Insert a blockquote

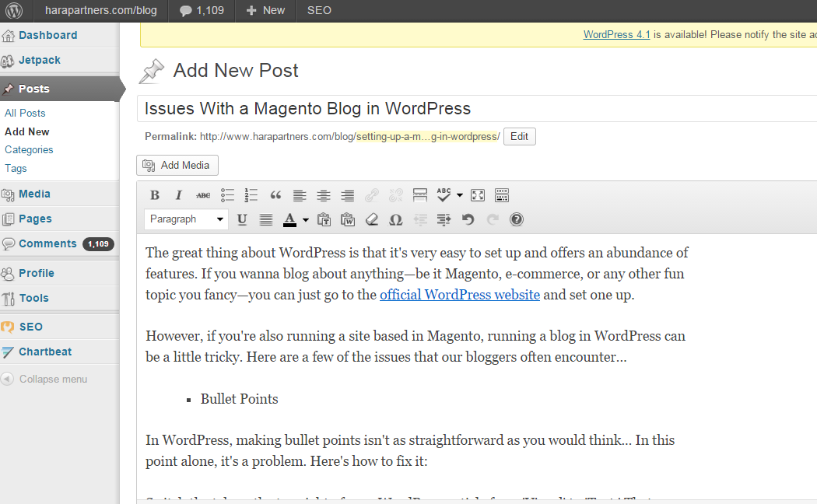275,195
